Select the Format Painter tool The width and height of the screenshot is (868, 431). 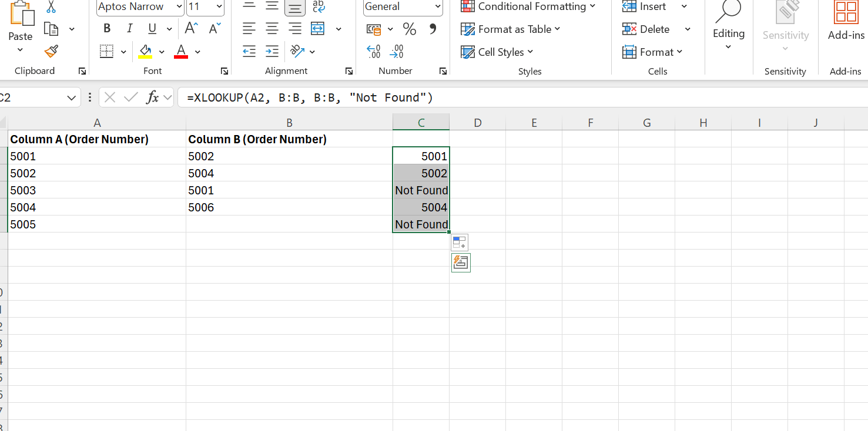click(x=51, y=52)
